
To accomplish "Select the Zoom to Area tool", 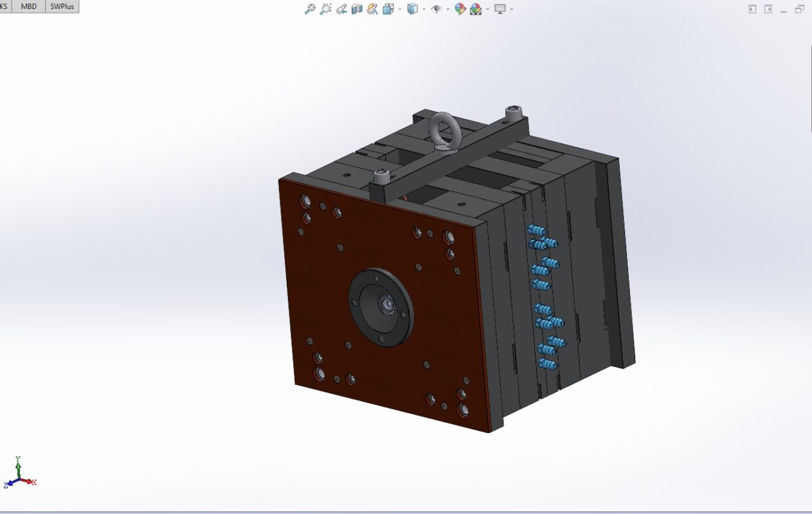I will [325, 9].
